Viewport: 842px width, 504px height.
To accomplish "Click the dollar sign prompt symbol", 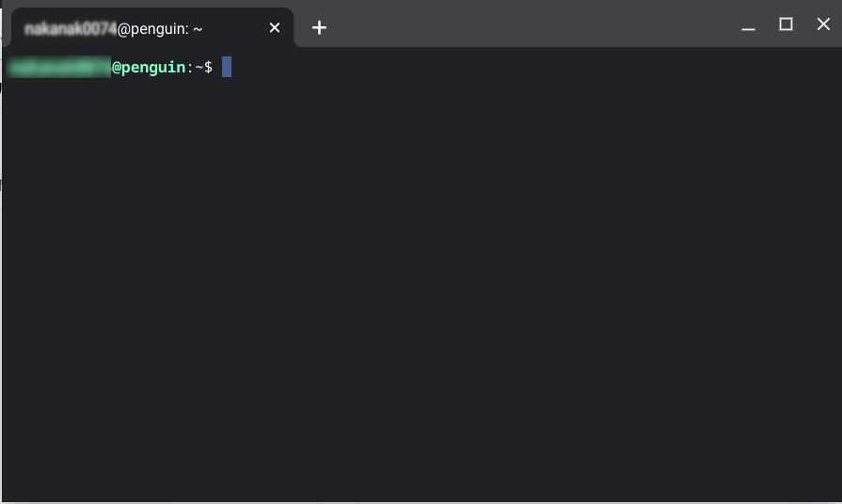I will click(x=208, y=67).
